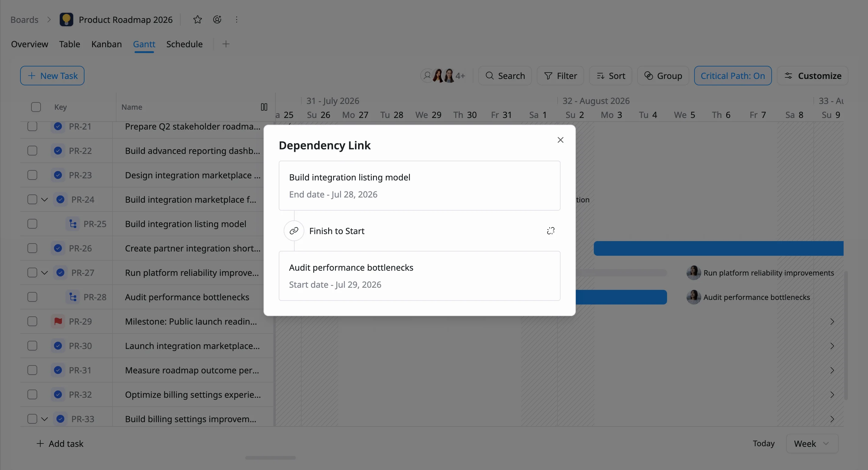Viewport: 868px width, 470px height.
Task: Click the unassigned user avatar icon
Action: pyautogui.click(x=427, y=76)
